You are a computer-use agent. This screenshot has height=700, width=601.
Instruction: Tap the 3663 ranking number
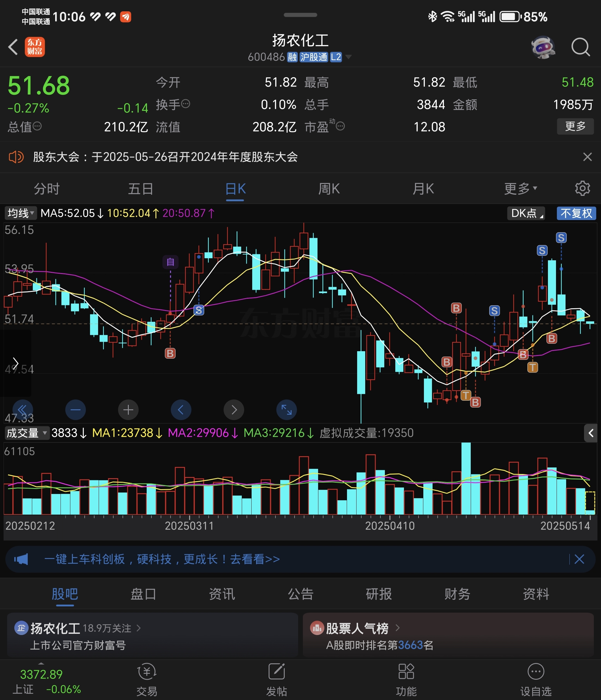coord(411,645)
